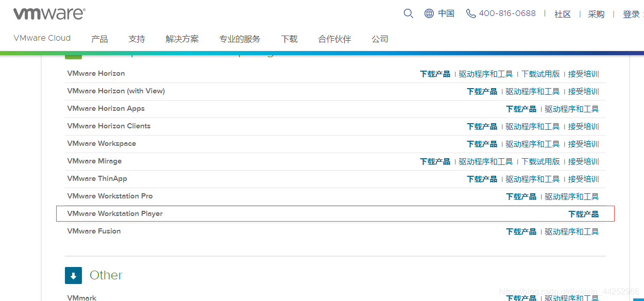Click the Other section heading
This screenshot has height=301, width=644.
click(106, 275)
